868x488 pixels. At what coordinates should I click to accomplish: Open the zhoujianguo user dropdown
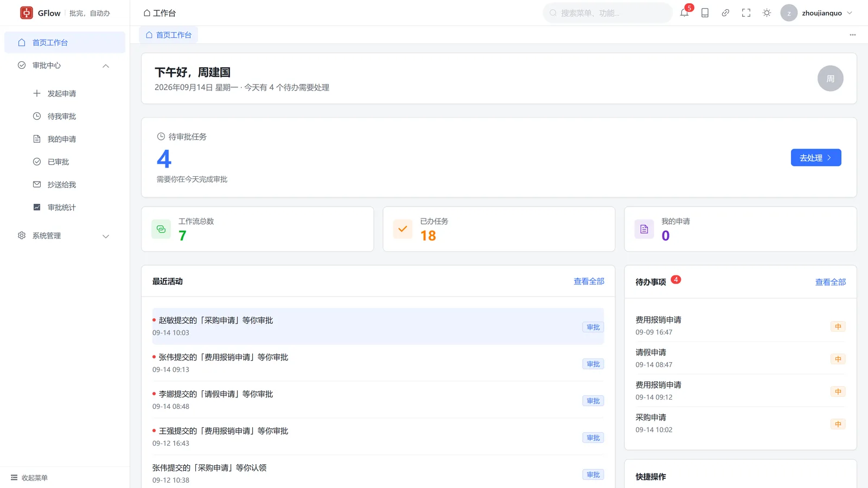(816, 13)
